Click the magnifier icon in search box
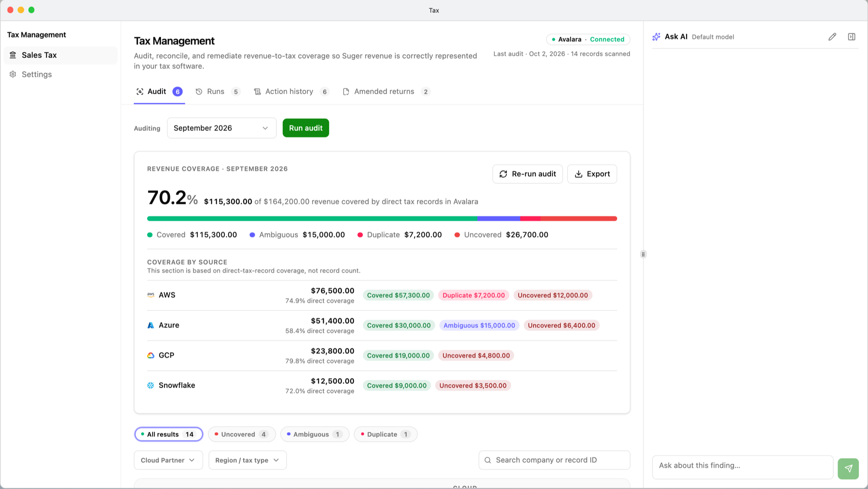The width and height of the screenshot is (868, 489). tap(488, 460)
